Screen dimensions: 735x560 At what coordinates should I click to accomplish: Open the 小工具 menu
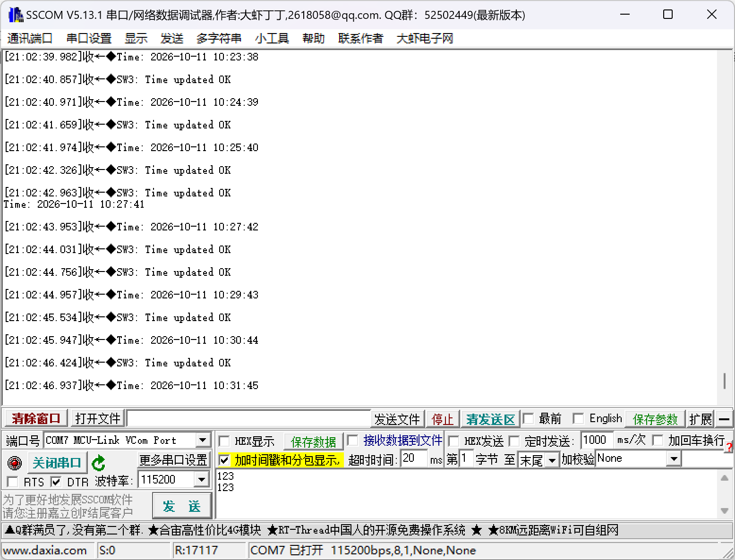point(272,38)
